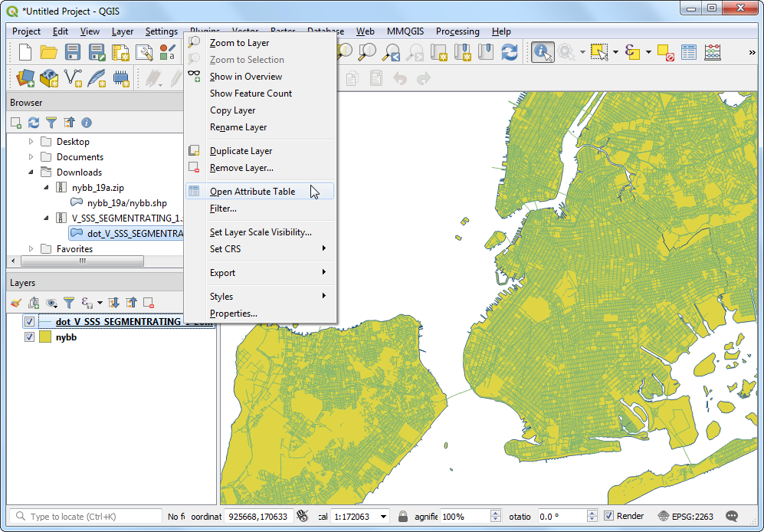Image resolution: width=764 pixels, height=532 pixels.
Task: Click the yellow nybb layer symbol swatch
Action: pos(45,337)
